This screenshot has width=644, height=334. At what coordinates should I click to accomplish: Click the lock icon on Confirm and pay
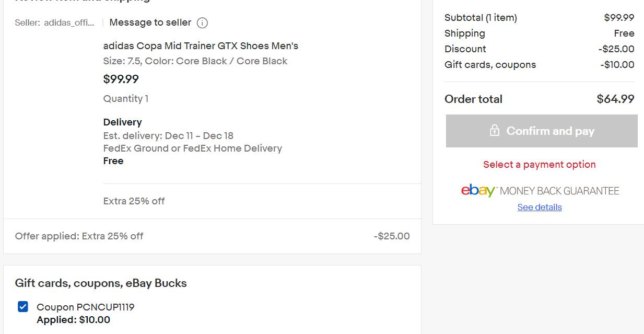(494, 131)
